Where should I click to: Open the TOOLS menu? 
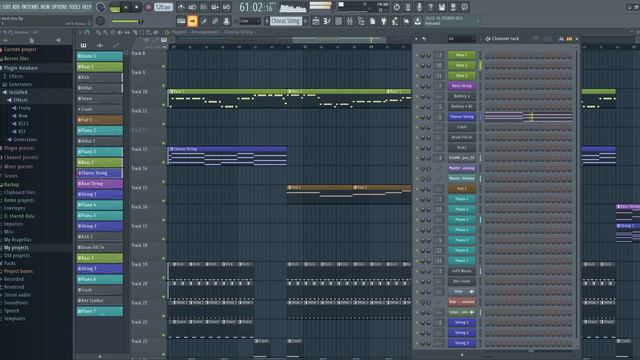[75, 7]
